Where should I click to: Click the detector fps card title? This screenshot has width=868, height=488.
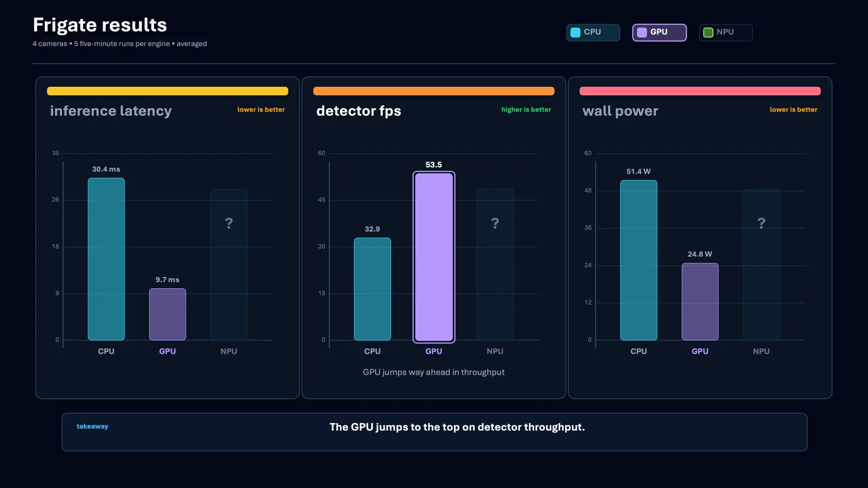(x=359, y=111)
